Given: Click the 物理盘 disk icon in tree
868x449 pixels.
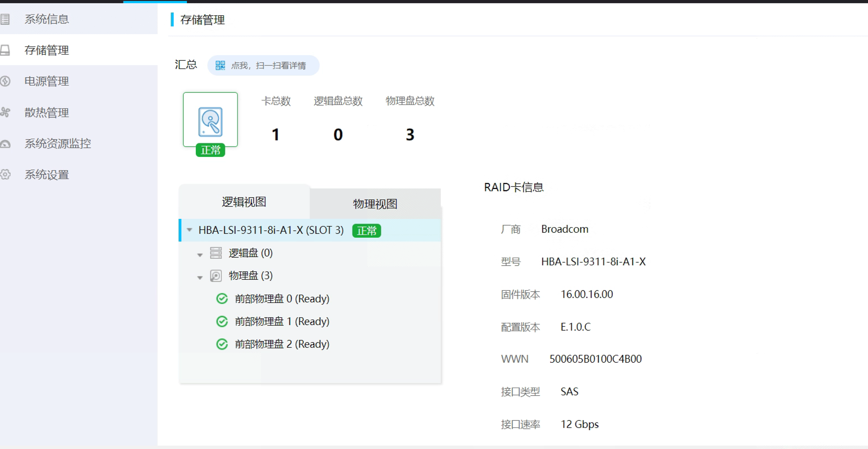Looking at the screenshot, I should point(216,276).
